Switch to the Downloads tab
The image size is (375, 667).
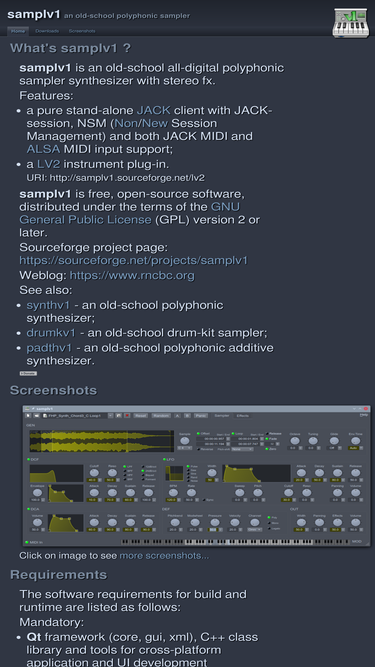(47, 31)
